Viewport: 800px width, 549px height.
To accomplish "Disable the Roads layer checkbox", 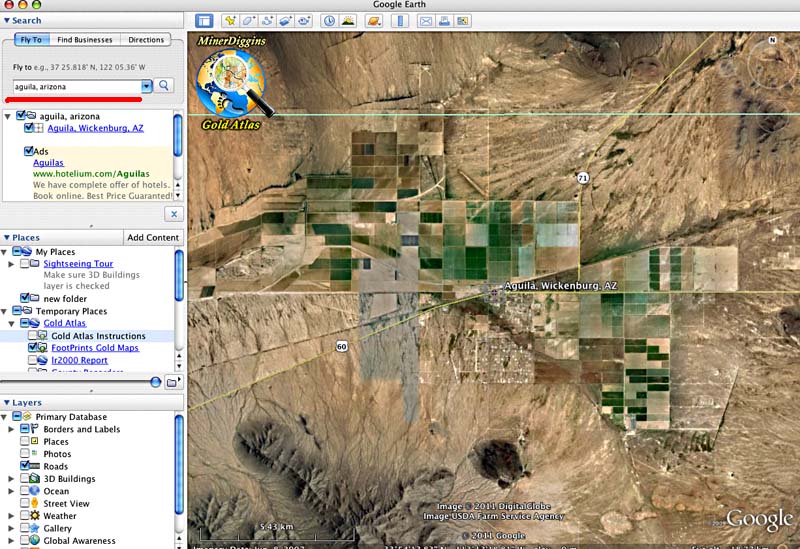I will click(x=24, y=466).
